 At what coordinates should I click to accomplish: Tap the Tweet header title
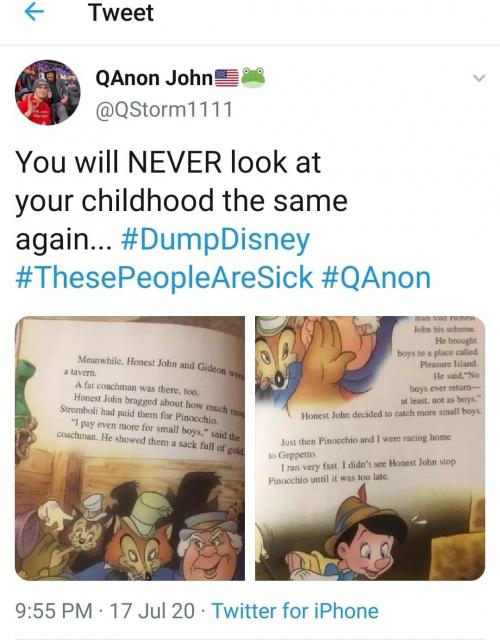pos(121,13)
